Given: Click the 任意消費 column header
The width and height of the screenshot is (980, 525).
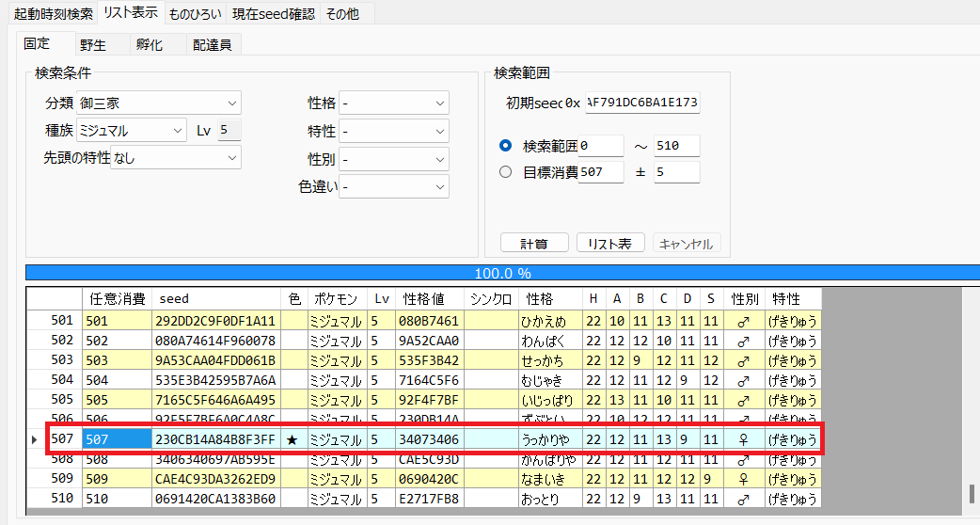Looking at the screenshot, I should click(117, 299).
